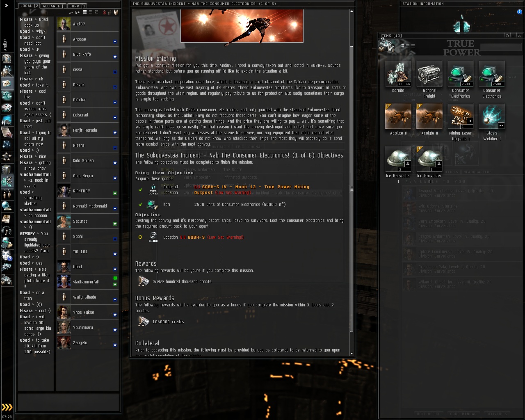Switch Items window to plain list view
This screenshot has height=420, width=525.
[x=413, y=46]
